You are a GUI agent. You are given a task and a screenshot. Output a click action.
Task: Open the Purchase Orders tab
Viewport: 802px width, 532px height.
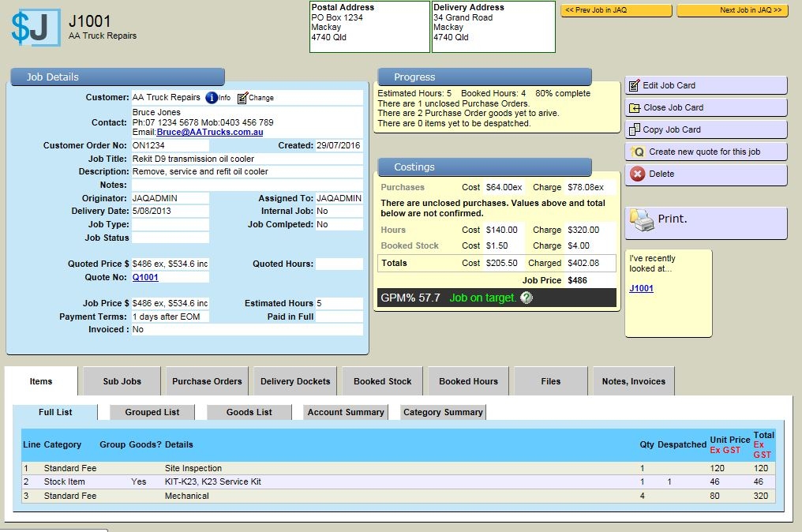click(x=207, y=381)
